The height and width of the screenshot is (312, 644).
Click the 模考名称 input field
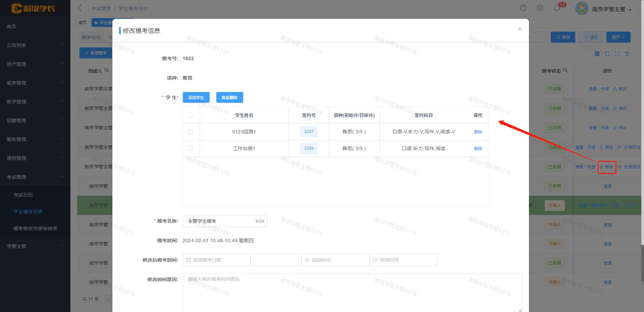[x=220, y=221]
